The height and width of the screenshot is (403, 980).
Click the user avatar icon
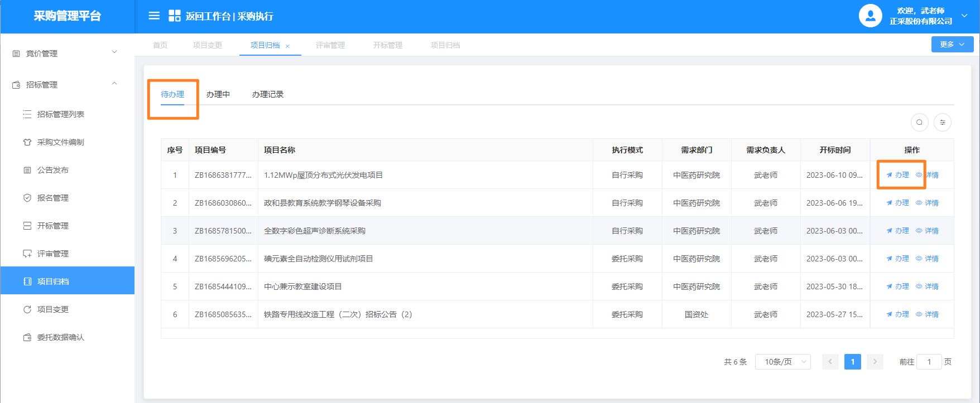tap(870, 16)
